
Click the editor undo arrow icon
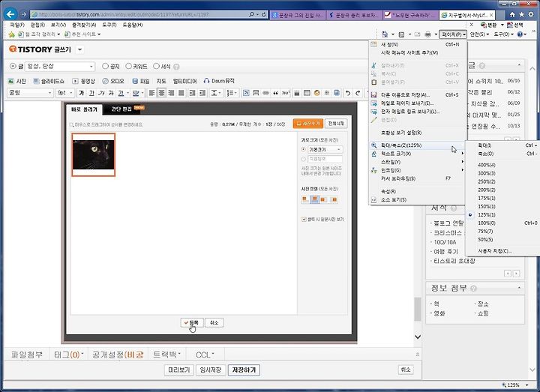[x=348, y=93]
